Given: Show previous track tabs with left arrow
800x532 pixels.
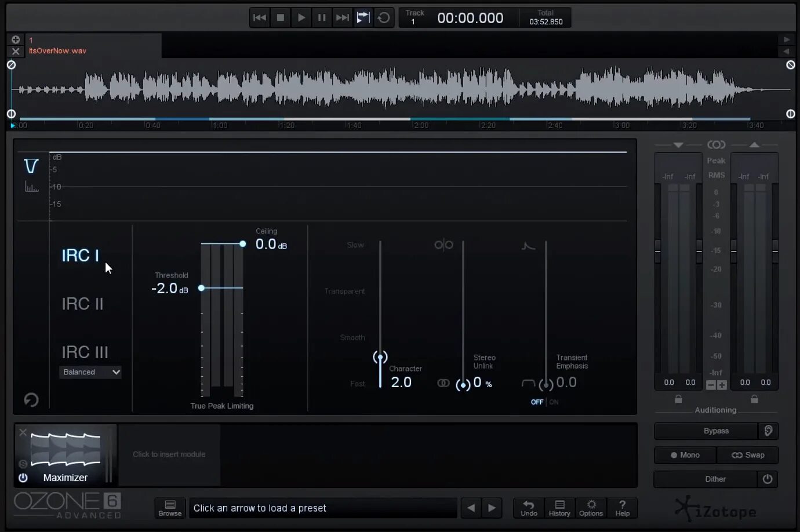Looking at the screenshot, I should 787,51.
